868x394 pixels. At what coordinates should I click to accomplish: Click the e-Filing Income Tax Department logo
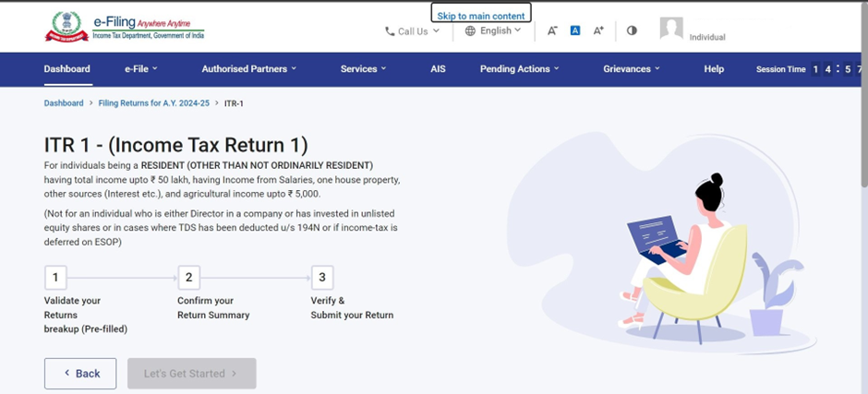point(125,27)
